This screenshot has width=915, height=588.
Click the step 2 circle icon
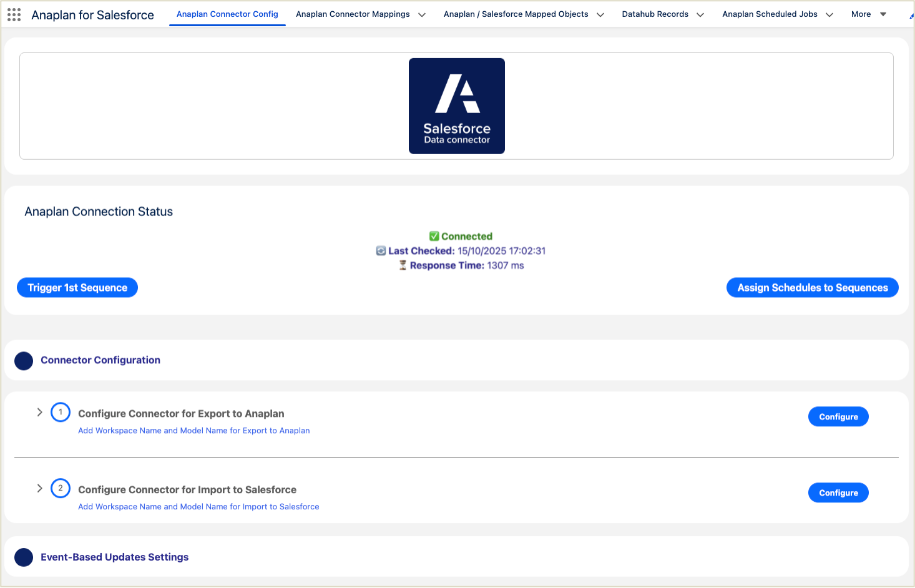click(x=61, y=488)
